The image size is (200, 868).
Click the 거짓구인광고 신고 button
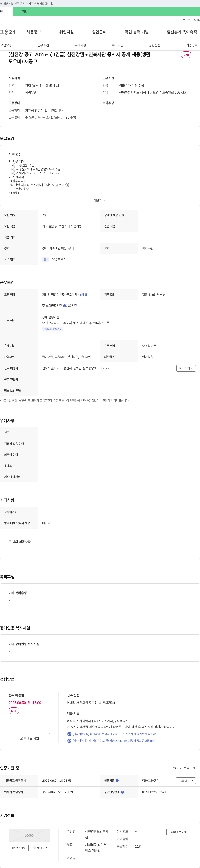tap(185, 768)
